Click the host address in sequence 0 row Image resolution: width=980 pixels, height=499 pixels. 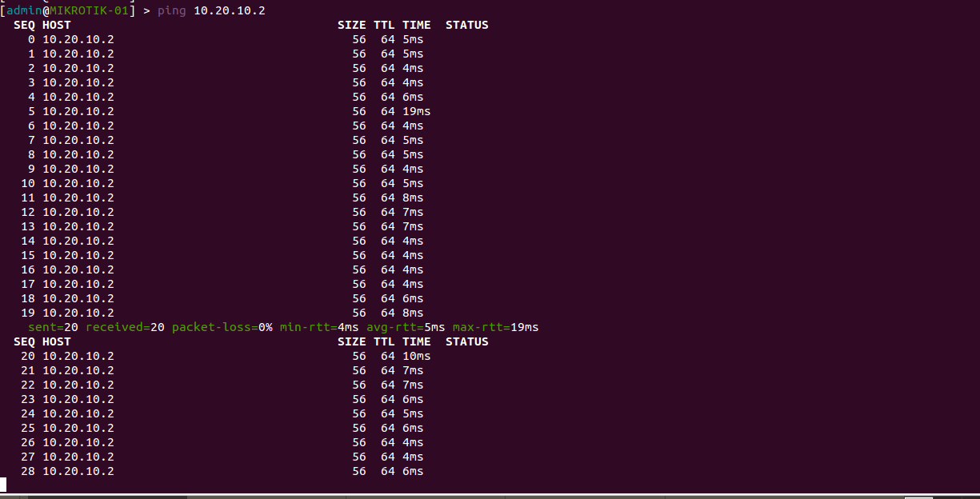pos(78,39)
